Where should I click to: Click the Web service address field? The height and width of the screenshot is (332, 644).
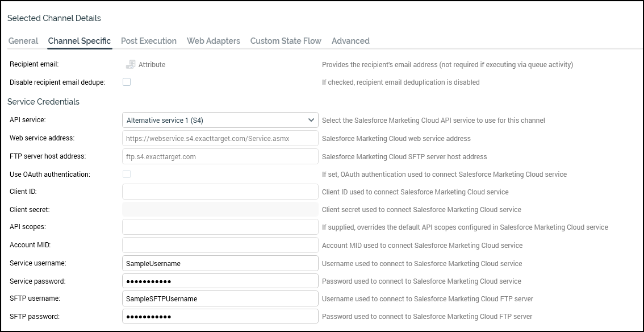click(220, 138)
